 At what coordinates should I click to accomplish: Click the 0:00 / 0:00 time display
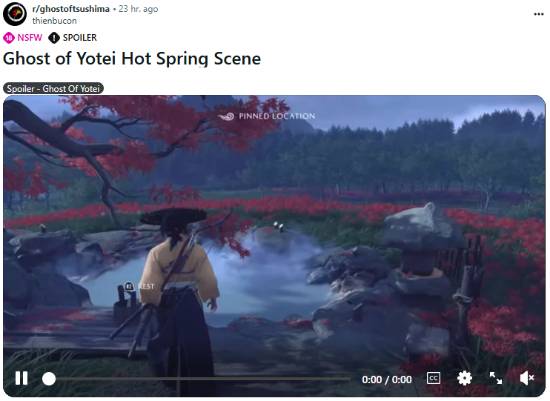pyautogui.click(x=387, y=380)
